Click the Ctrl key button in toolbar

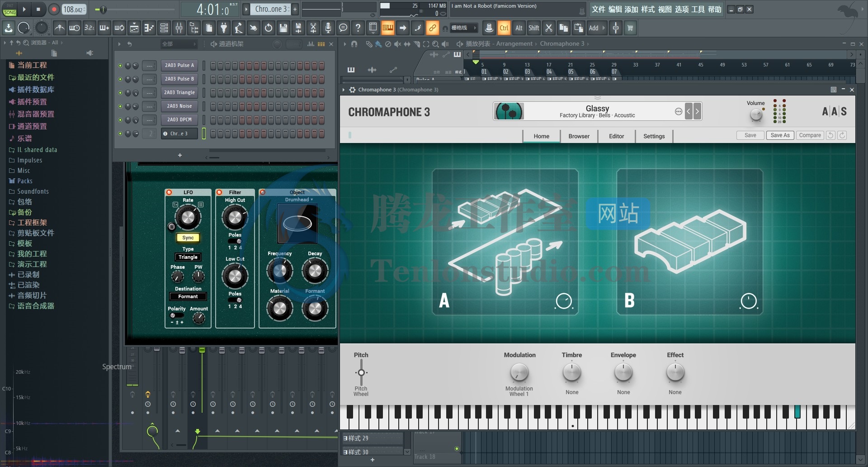(504, 28)
